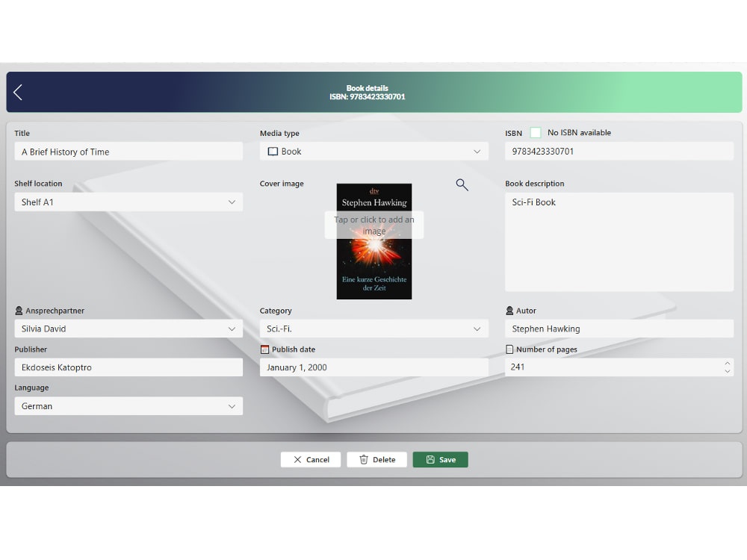Viewport: 747px width, 560px height.
Task: Go back using the header arrow
Action: click(x=18, y=92)
